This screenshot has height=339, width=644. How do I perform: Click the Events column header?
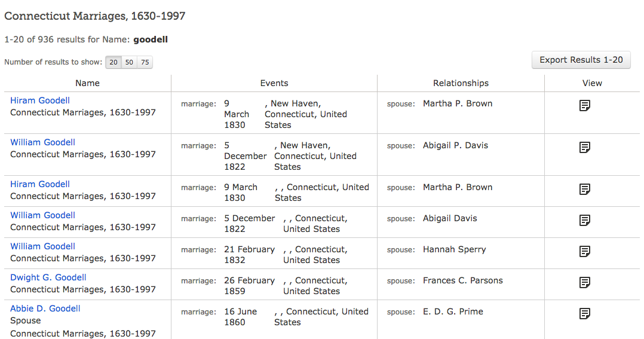click(x=274, y=83)
